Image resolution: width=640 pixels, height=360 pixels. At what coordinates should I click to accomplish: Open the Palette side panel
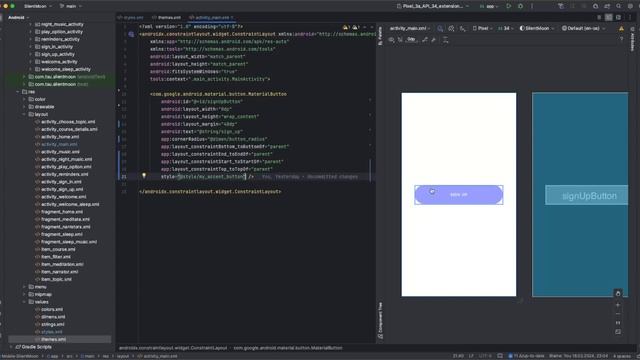point(380,36)
